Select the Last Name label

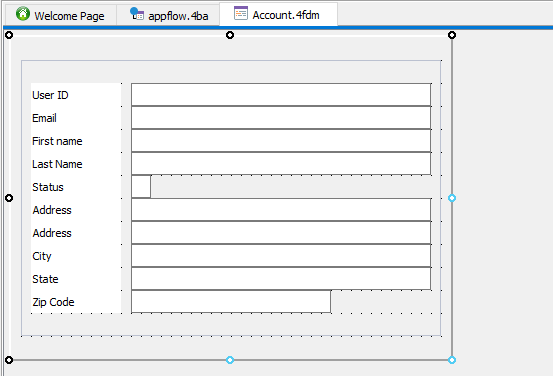click(57, 164)
